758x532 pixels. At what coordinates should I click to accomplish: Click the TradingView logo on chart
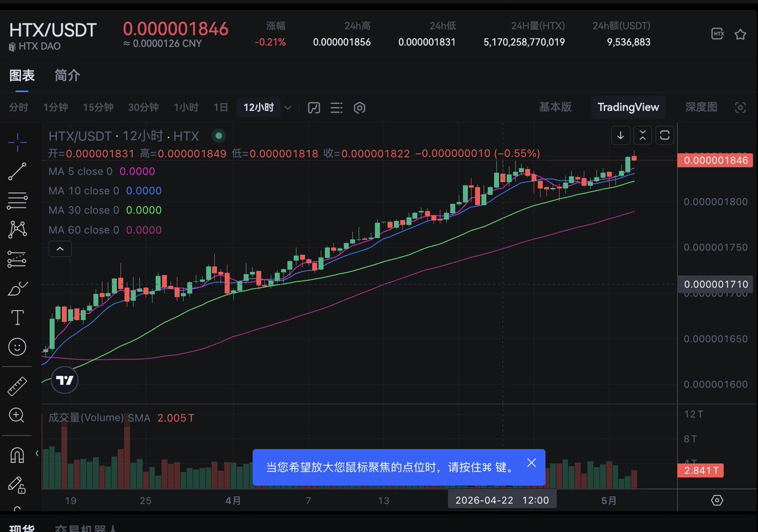[x=64, y=381]
